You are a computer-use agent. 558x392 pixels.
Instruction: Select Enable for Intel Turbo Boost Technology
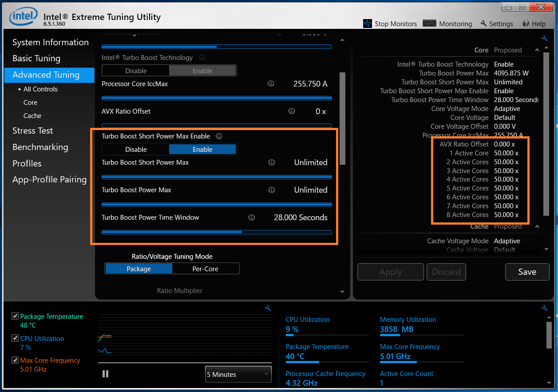point(202,71)
